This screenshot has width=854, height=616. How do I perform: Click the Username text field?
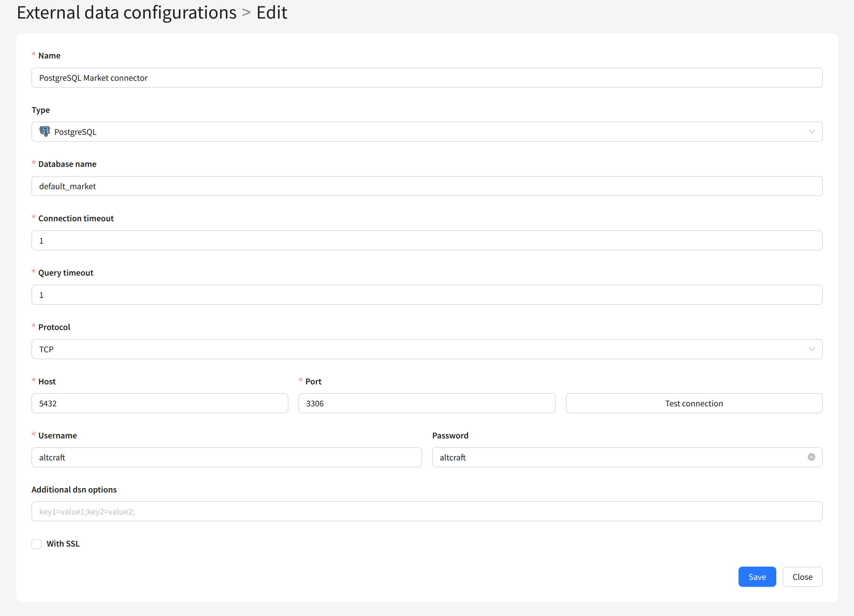click(226, 457)
